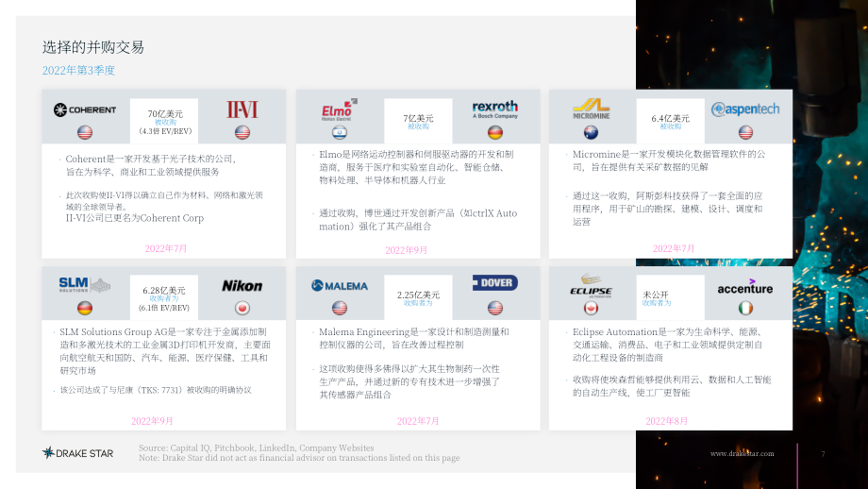
Task: Click the Note: Drake Star disclaimer line
Action: tap(299, 458)
